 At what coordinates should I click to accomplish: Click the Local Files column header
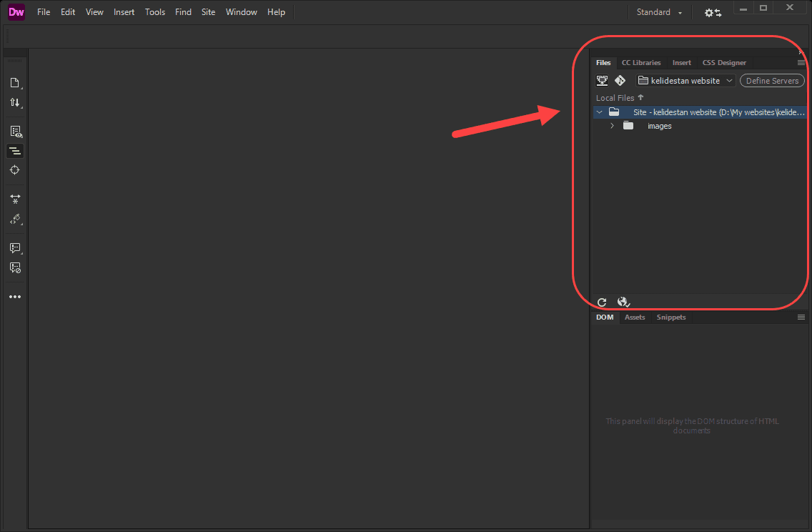point(615,97)
